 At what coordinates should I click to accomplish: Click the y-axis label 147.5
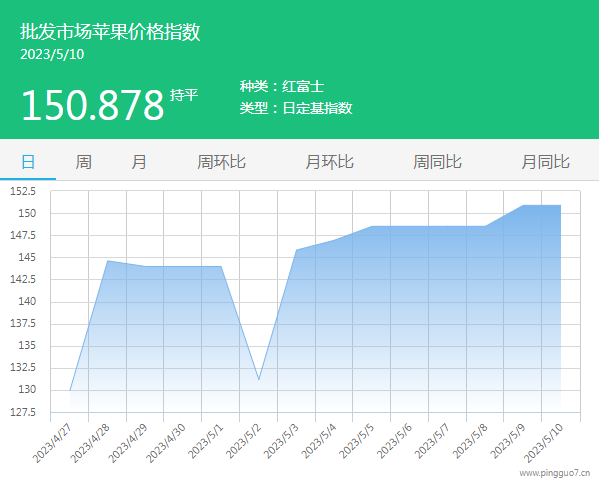pos(23,235)
